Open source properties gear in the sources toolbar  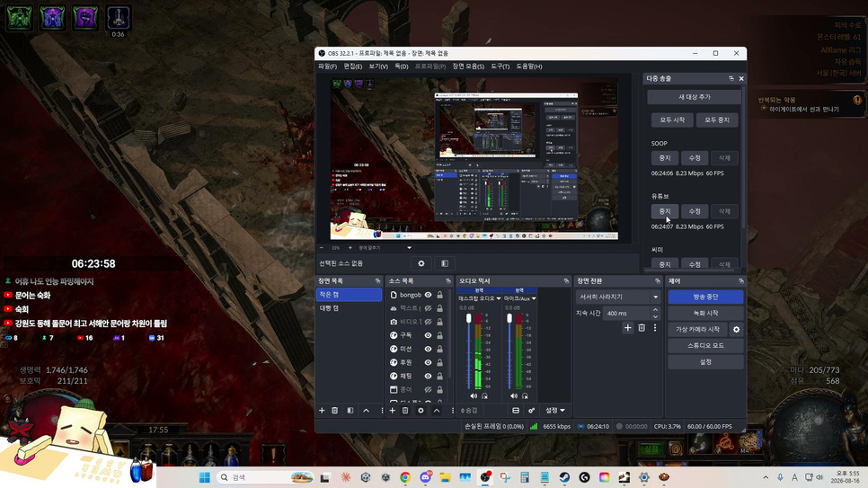click(x=421, y=411)
